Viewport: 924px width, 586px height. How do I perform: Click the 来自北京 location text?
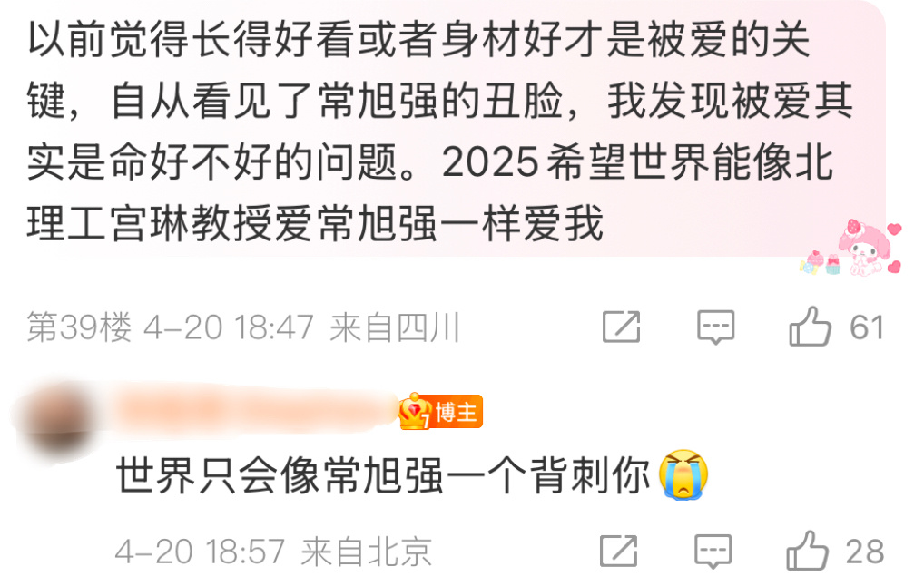[366, 552]
